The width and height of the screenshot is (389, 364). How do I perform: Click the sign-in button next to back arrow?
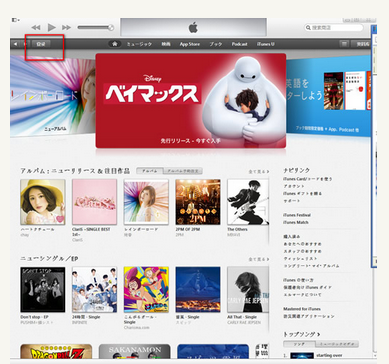coord(40,44)
